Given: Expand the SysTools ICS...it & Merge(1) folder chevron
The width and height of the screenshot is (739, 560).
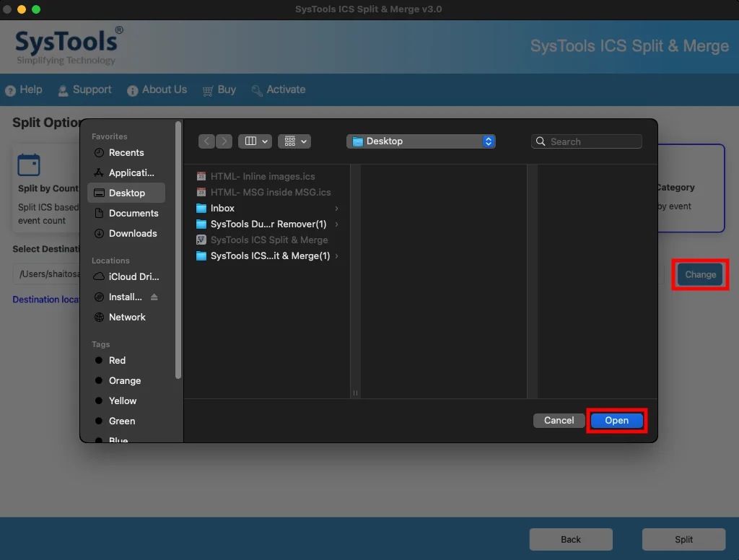Looking at the screenshot, I should click(x=336, y=256).
